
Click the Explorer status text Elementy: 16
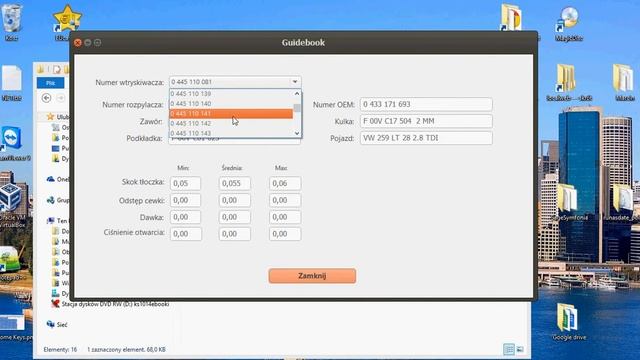click(60, 349)
